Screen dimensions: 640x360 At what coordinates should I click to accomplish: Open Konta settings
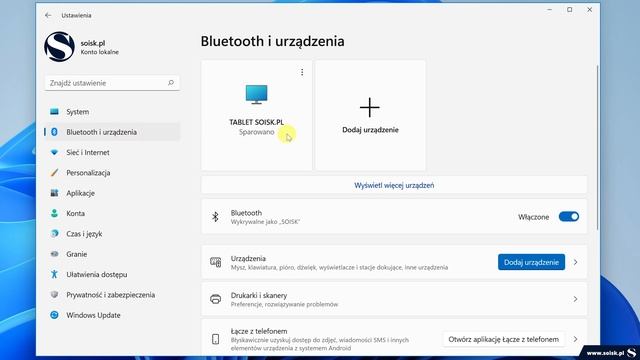112,213
